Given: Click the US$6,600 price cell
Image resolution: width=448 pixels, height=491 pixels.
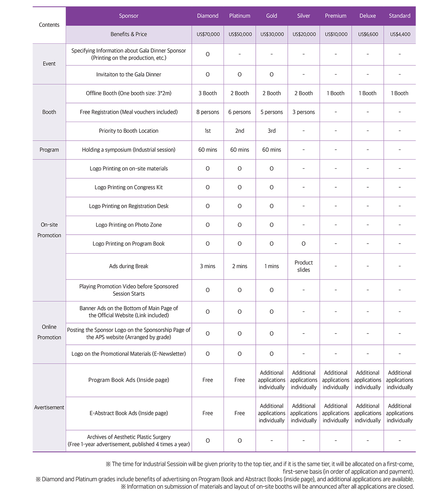Looking at the screenshot, I should pyautogui.click(x=368, y=34).
